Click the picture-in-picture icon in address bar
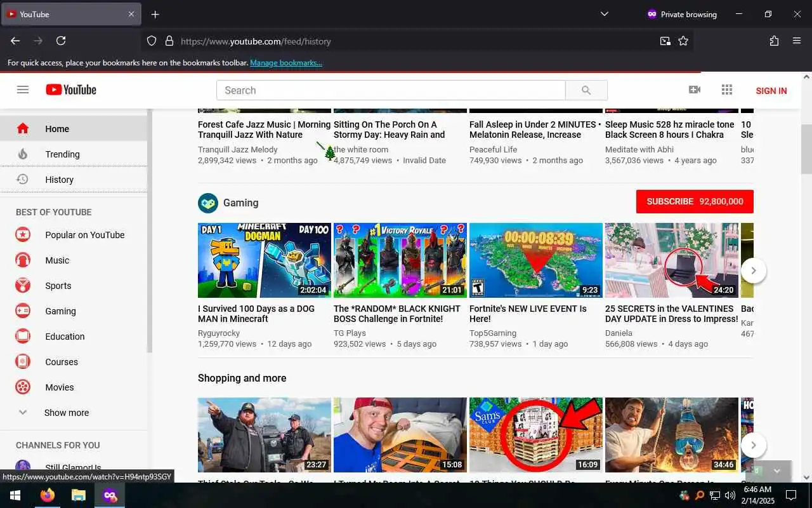The width and height of the screenshot is (812, 508). point(665,41)
